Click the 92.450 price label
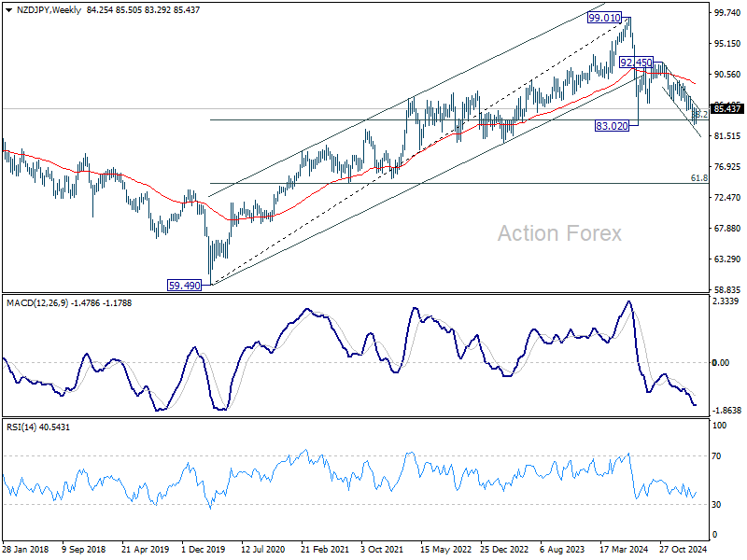Viewport: 747px width, 560px height. (636, 63)
